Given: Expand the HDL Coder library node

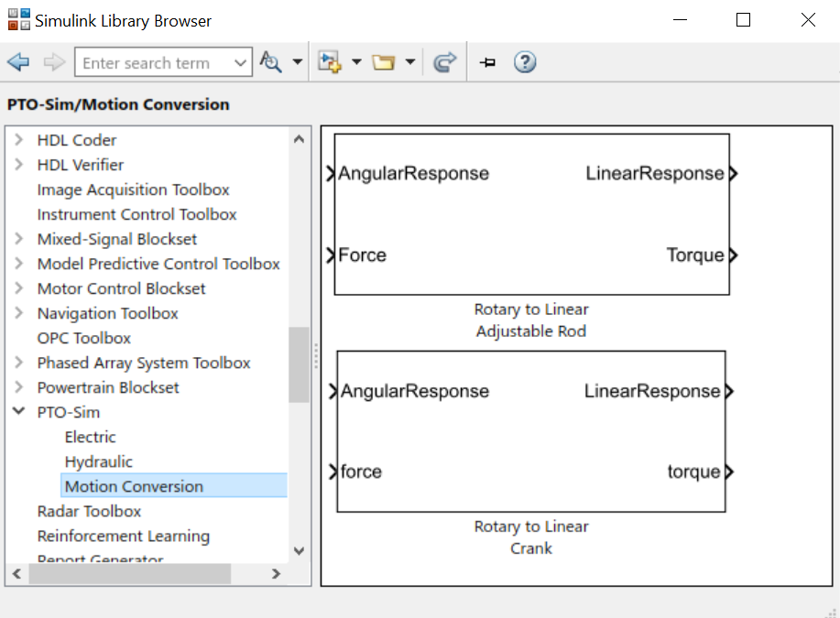Looking at the screenshot, I should tap(18, 140).
